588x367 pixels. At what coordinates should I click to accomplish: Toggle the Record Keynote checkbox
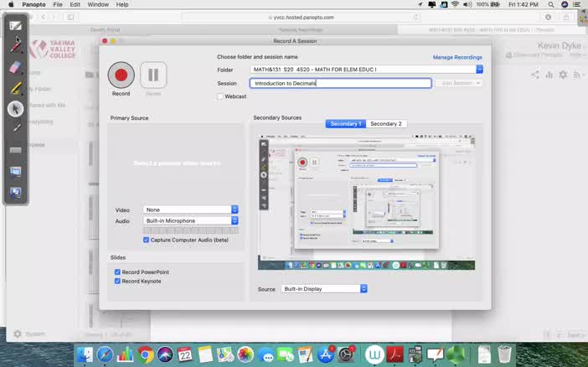(x=117, y=282)
